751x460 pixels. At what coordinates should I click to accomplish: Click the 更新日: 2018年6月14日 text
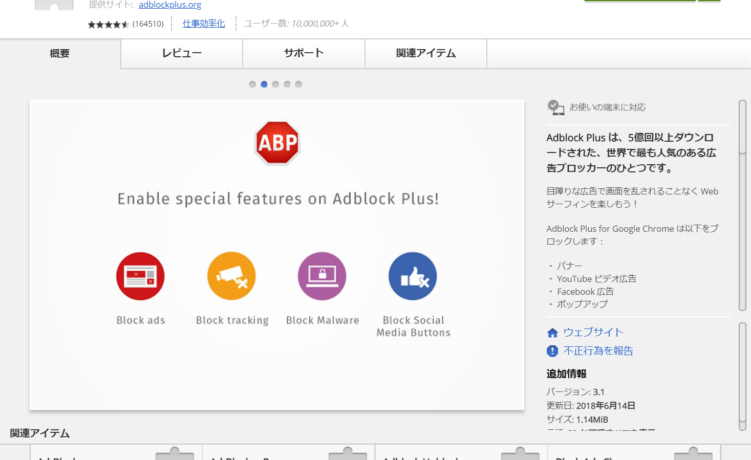[591, 406]
